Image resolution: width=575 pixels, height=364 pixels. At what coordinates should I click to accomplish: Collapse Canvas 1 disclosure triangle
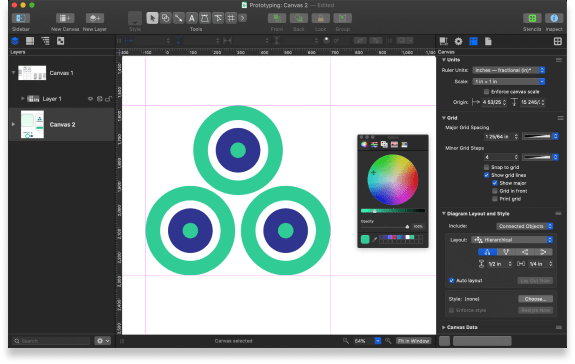point(14,73)
